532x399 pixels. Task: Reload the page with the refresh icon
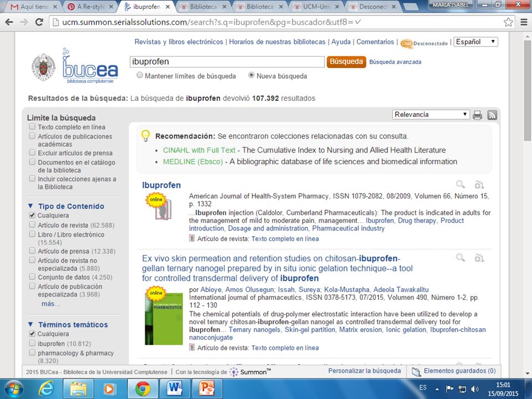pos(39,22)
